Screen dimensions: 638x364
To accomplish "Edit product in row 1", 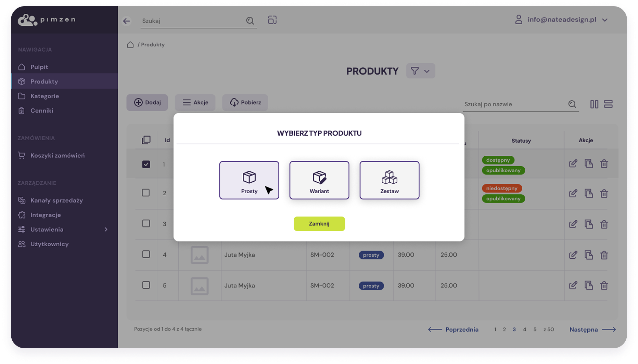I will [x=573, y=164].
